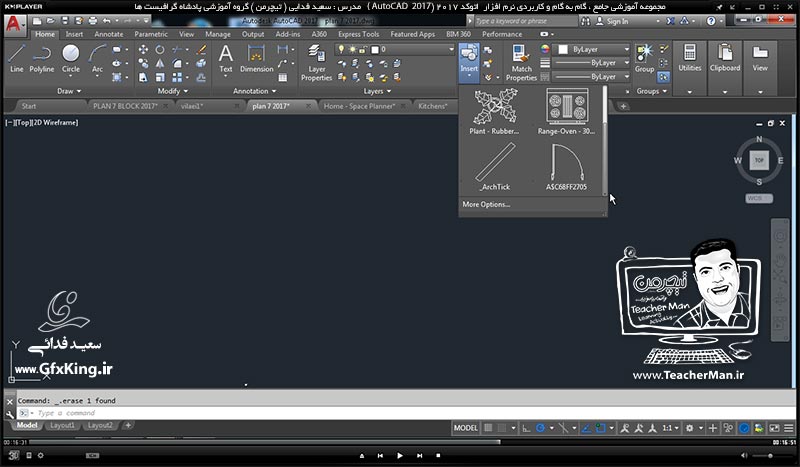Expand the Layers panel

click(x=377, y=91)
